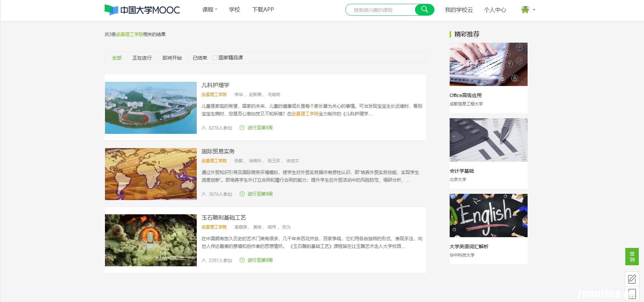Viewport: 644px width, 302px height.
Task: Go to 我的学校云
Action: click(459, 10)
